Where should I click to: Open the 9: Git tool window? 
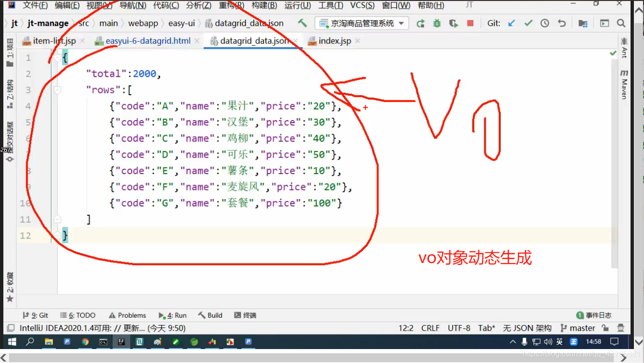point(35,315)
